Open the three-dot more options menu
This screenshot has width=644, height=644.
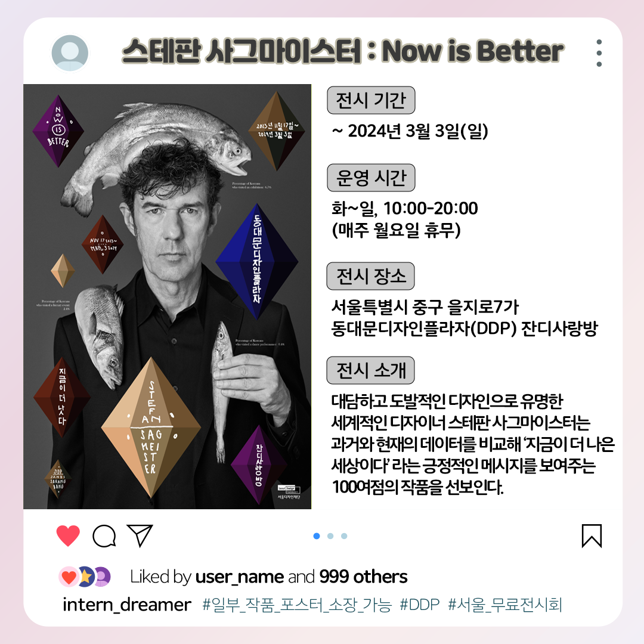pos(599,53)
